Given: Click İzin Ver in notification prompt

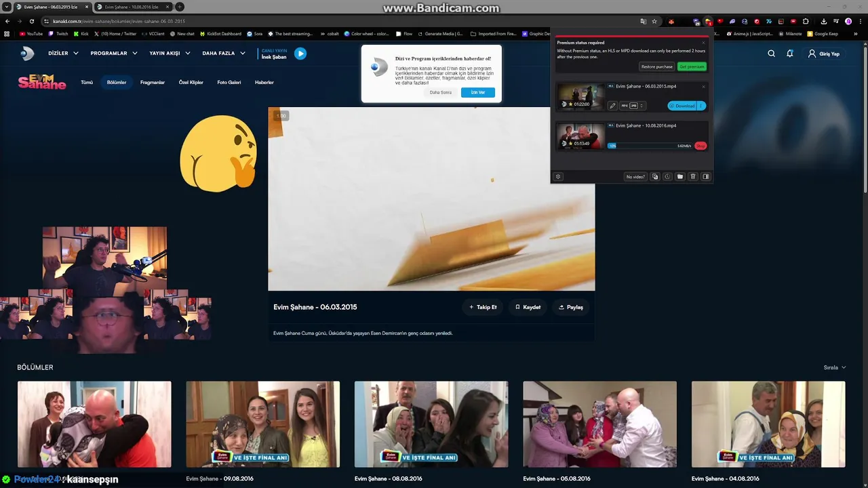Looking at the screenshot, I should [x=478, y=92].
